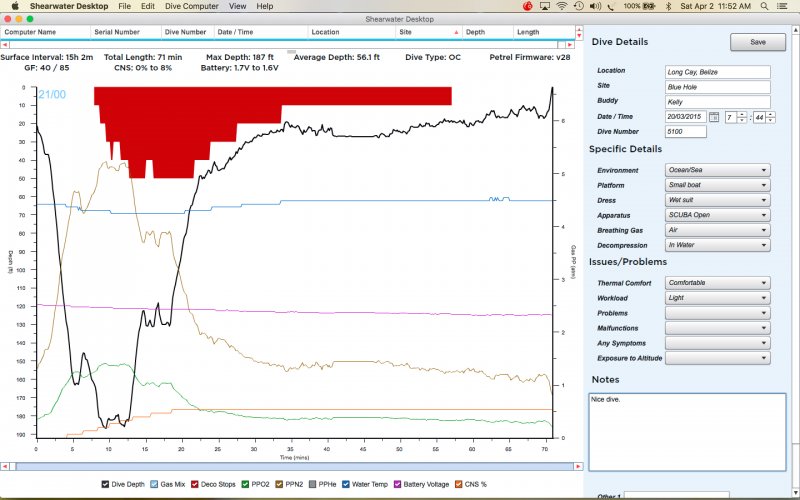Open the File menu
Screen dimensions: 800x500
click(x=124, y=6)
